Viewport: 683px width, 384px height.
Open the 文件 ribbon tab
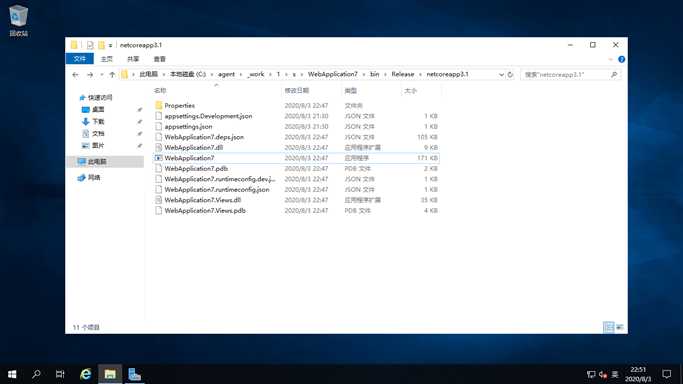(80, 59)
